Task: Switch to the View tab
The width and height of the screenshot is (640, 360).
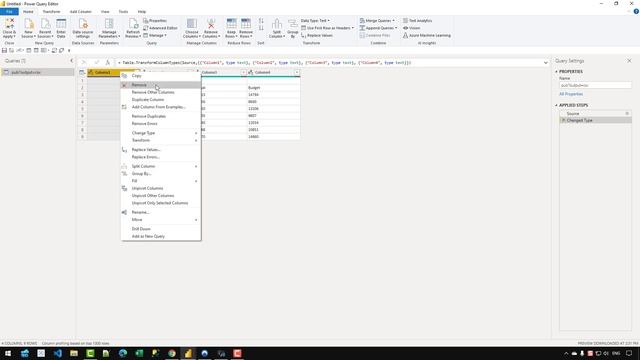Action: tap(105, 11)
